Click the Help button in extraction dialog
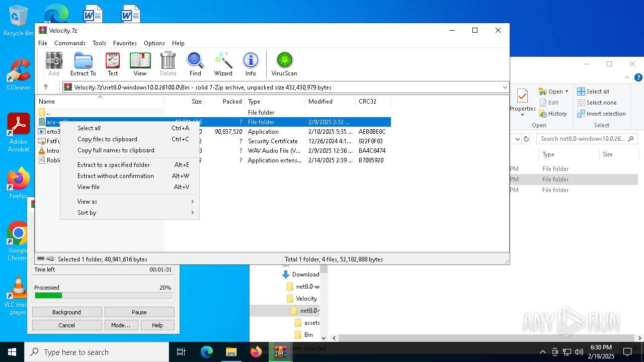 (157, 325)
